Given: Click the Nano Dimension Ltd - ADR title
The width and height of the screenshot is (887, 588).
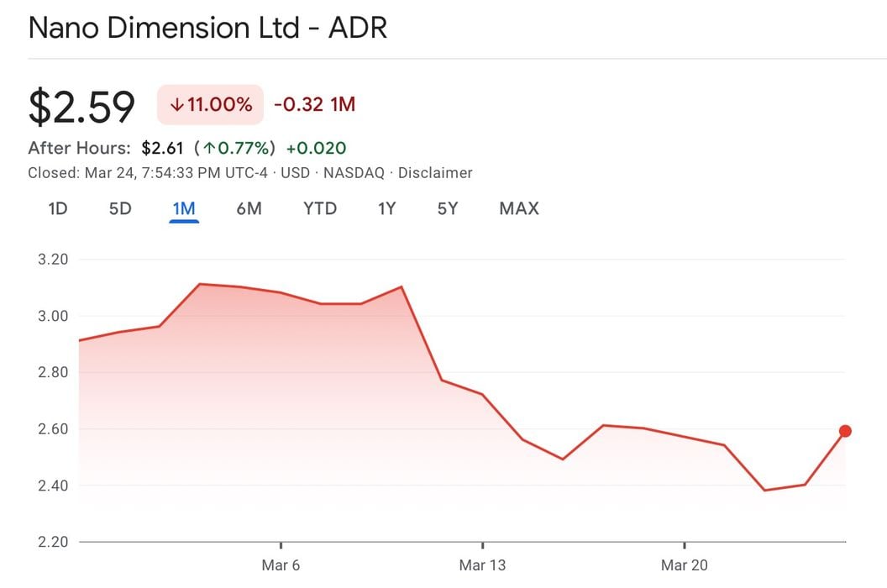Looking at the screenshot, I should click(207, 28).
